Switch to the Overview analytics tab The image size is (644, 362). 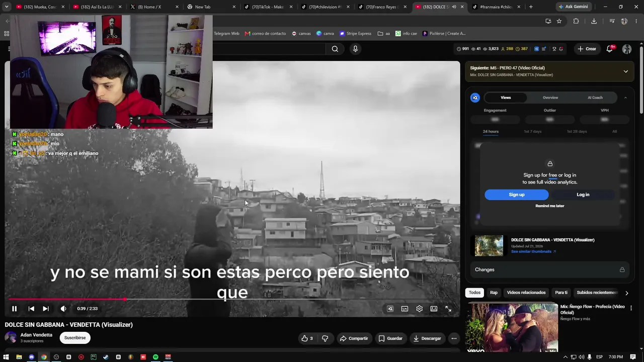(550, 98)
